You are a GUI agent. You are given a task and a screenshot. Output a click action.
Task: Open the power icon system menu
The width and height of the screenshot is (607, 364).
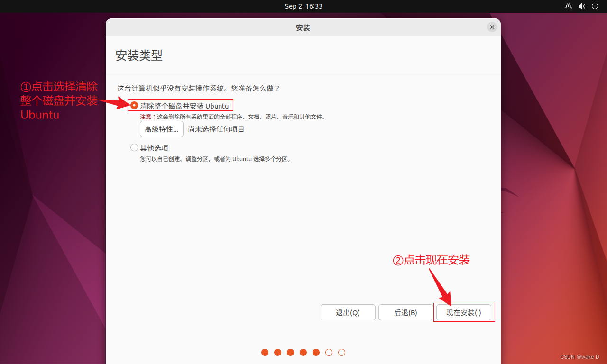596,6
